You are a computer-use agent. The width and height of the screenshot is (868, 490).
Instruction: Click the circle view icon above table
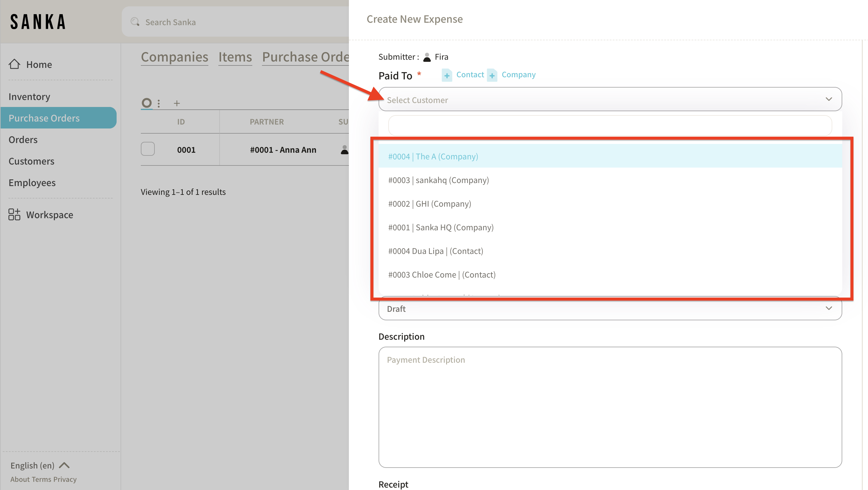click(147, 103)
